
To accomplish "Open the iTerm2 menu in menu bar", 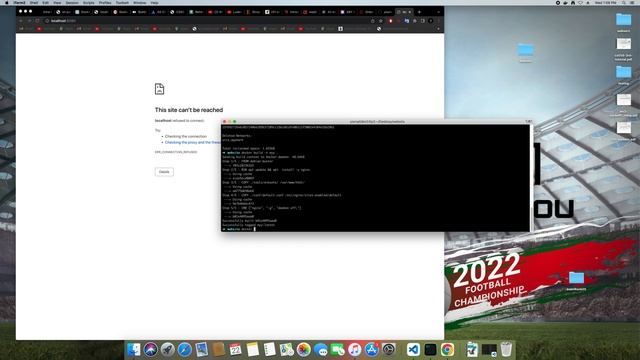I will coord(19,2).
